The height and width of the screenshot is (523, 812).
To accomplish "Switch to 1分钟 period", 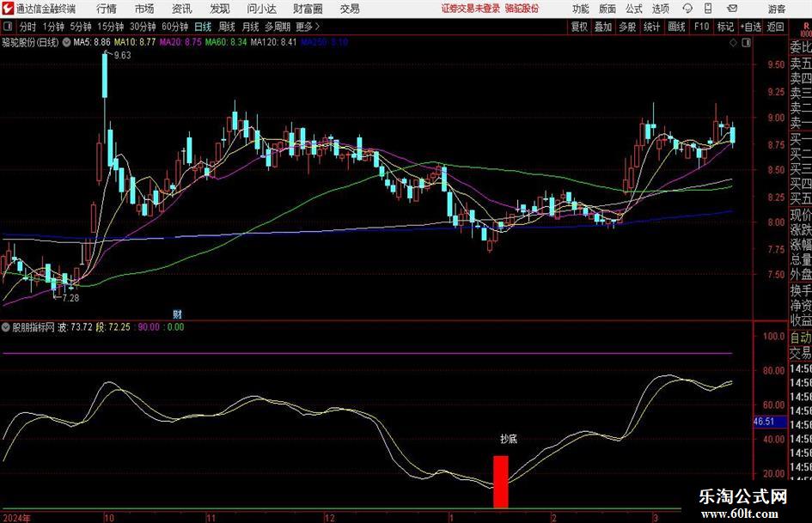I will tap(53, 27).
